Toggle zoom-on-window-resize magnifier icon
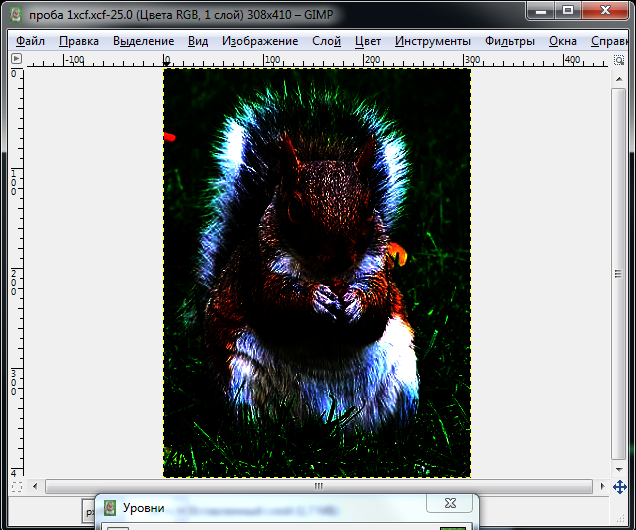This screenshot has width=636, height=530. [619, 60]
